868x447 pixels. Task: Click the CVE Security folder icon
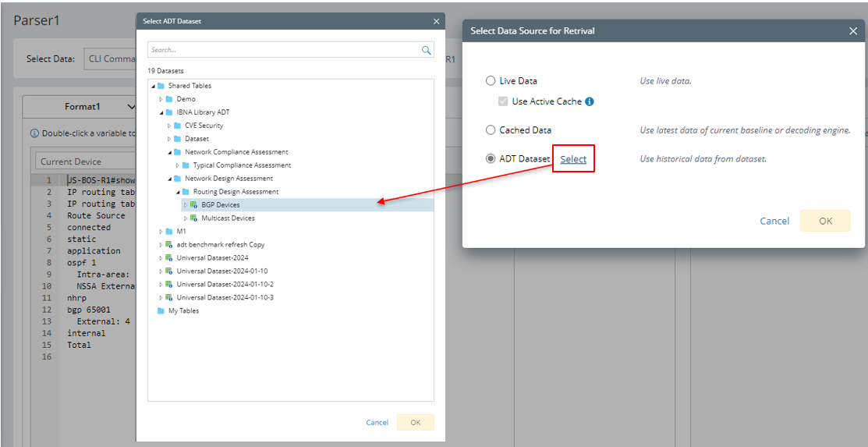177,126
